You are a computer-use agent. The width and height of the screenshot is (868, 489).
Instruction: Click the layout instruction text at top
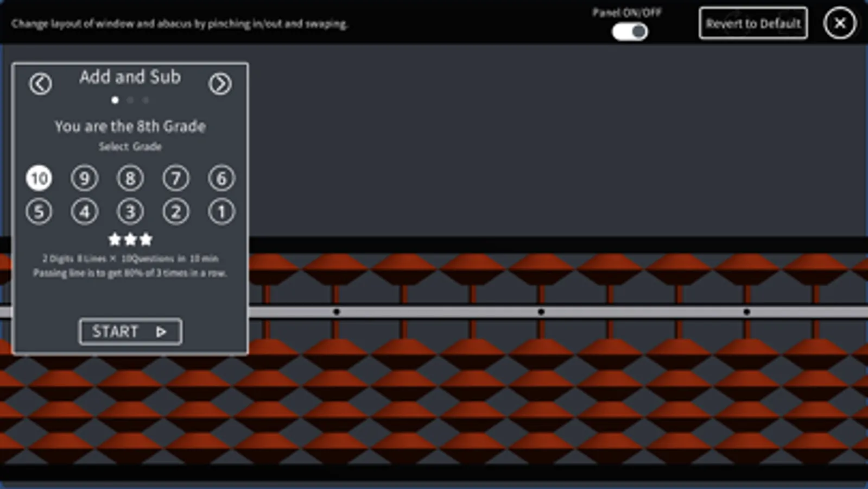tap(180, 24)
